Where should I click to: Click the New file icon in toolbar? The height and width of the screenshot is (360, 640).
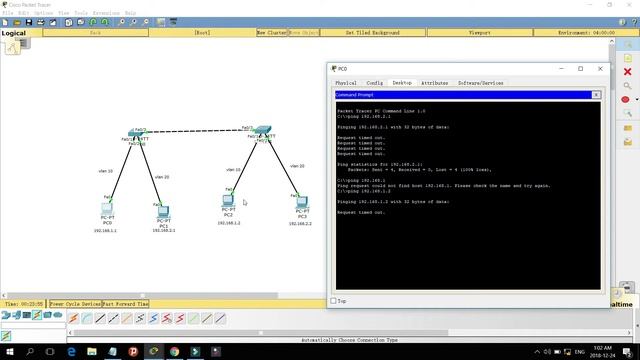tap(5, 22)
